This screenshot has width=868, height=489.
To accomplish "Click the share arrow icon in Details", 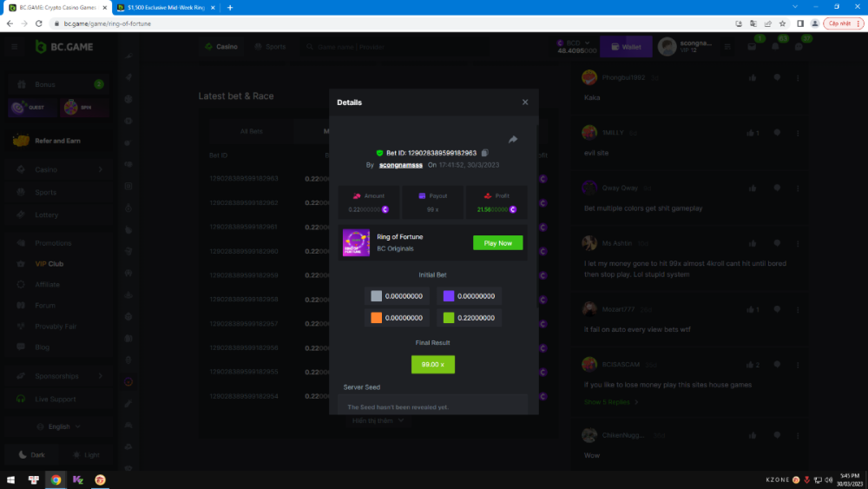I will coord(513,139).
